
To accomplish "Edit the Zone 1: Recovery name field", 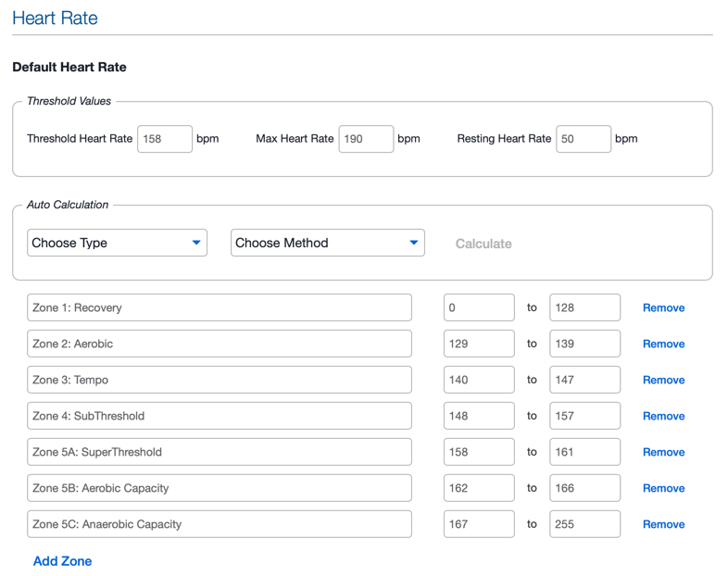I will pyautogui.click(x=220, y=307).
